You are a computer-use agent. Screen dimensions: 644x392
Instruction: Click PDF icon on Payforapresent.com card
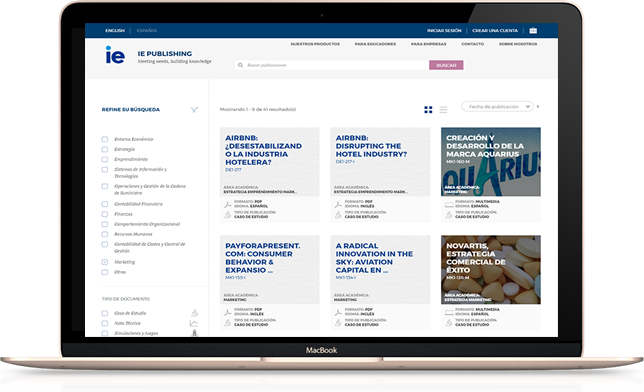pos(228,312)
